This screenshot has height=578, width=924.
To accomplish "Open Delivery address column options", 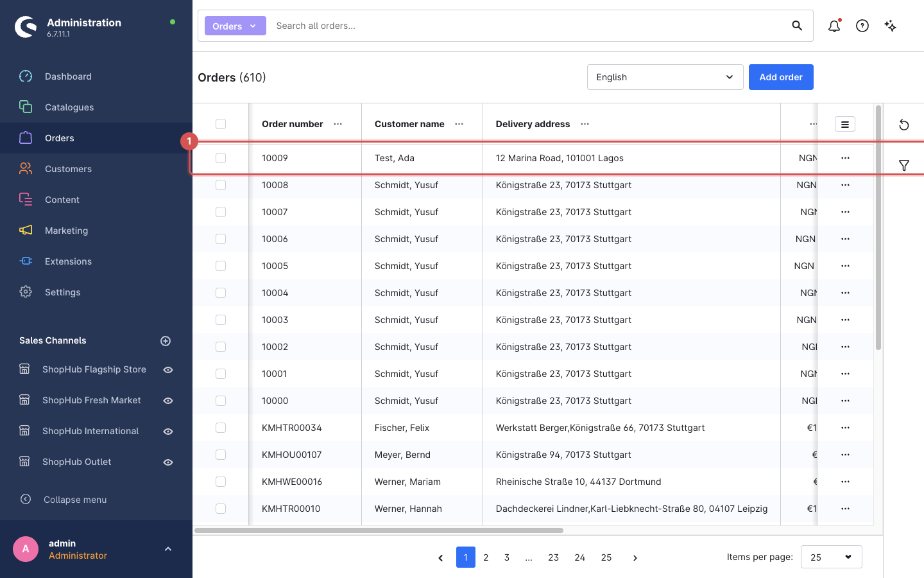I will 585,124.
